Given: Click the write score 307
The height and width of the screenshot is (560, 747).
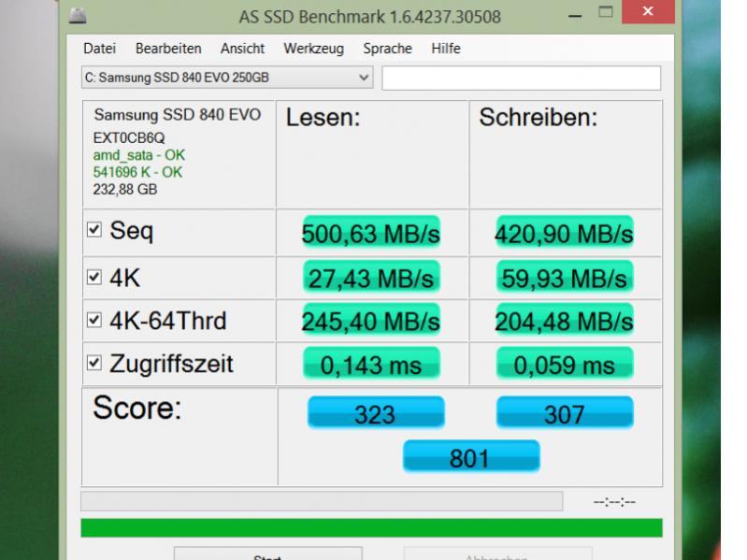Looking at the screenshot, I should click(565, 412).
